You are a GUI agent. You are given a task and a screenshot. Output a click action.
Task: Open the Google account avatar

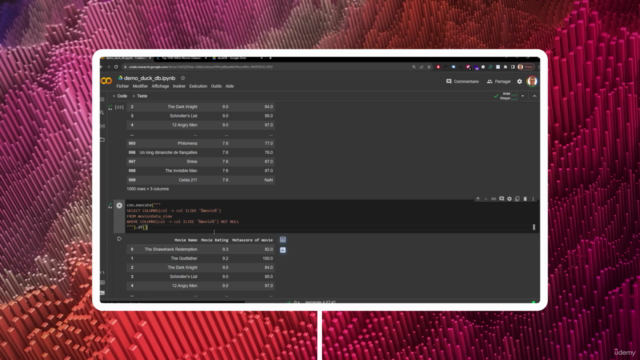pos(532,82)
